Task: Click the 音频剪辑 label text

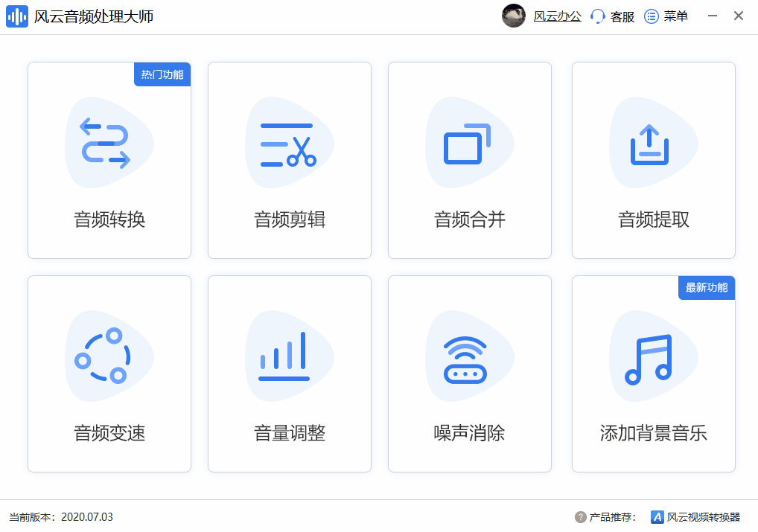Action: pyautogui.click(x=290, y=219)
